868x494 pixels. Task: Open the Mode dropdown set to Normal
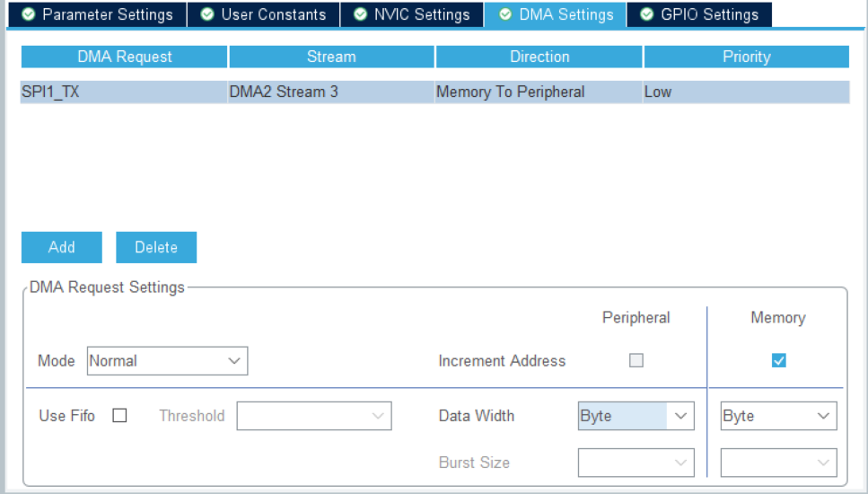pos(167,361)
